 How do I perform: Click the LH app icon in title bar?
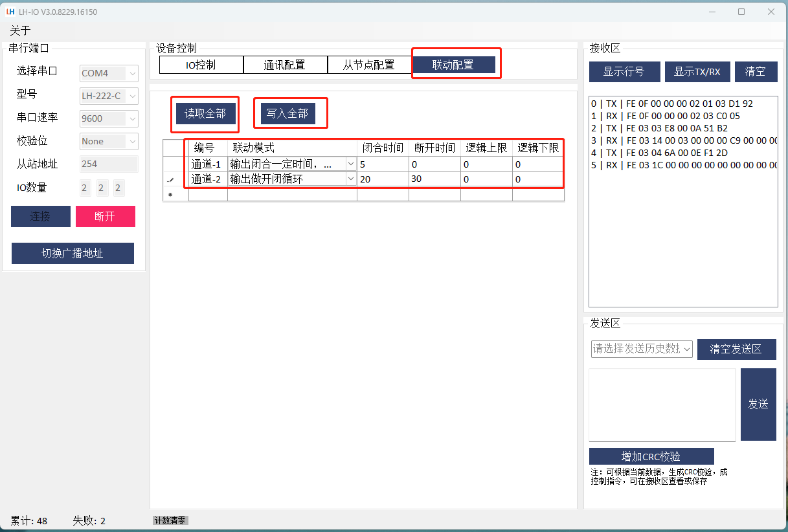click(x=10, y=12)
